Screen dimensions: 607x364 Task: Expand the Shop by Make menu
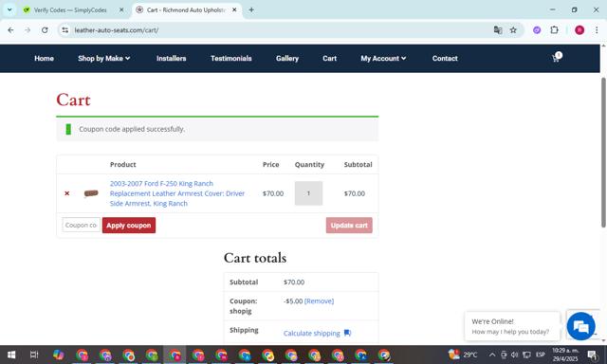[x=103, y=59]
